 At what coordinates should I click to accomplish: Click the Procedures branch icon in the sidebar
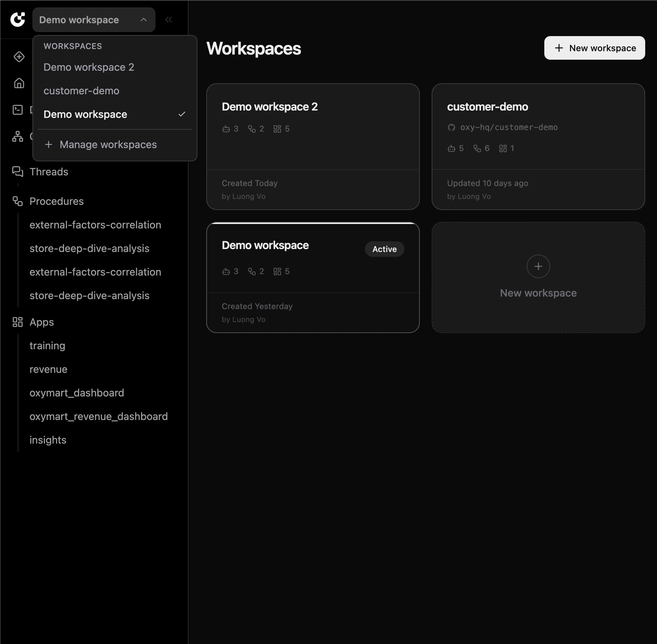[x=17, y=201]
